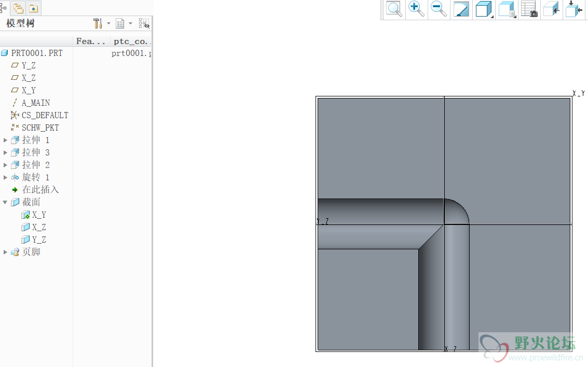Click the 旋转 1 revolve feature icon

tap(15, 177)
